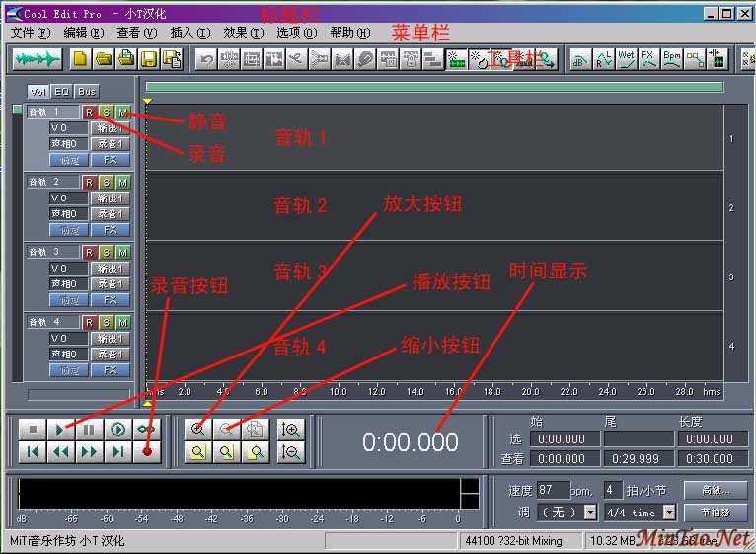Arm track 1 for recording (R)
This screenshot has width=756, height=554.
click(x=89, y=112)
